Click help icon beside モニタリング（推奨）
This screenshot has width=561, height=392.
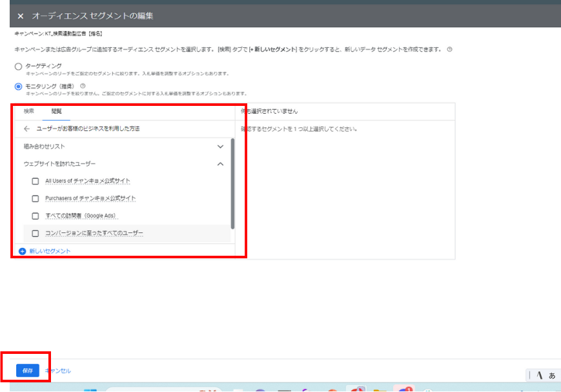click(x=83, y=86)
